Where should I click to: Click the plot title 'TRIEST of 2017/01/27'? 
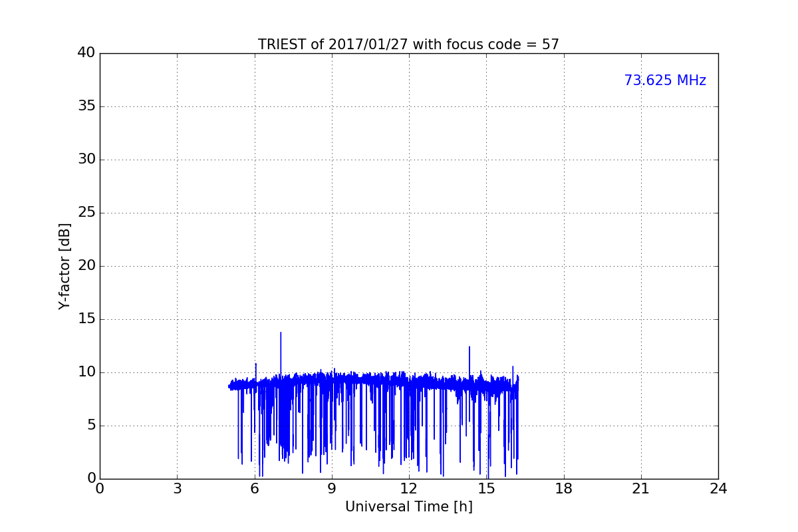click(x=408, y=45)
